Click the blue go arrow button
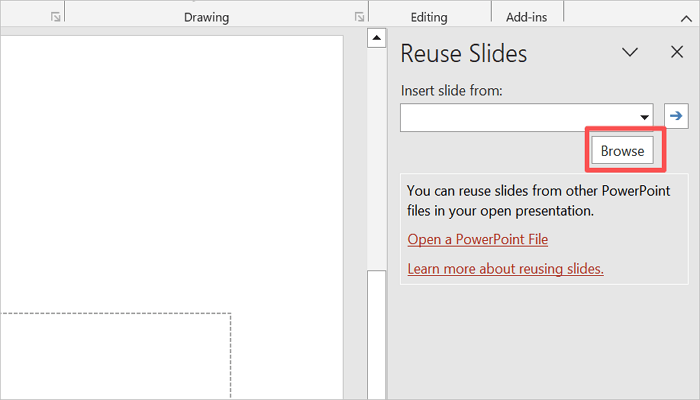 coord(676,116)
